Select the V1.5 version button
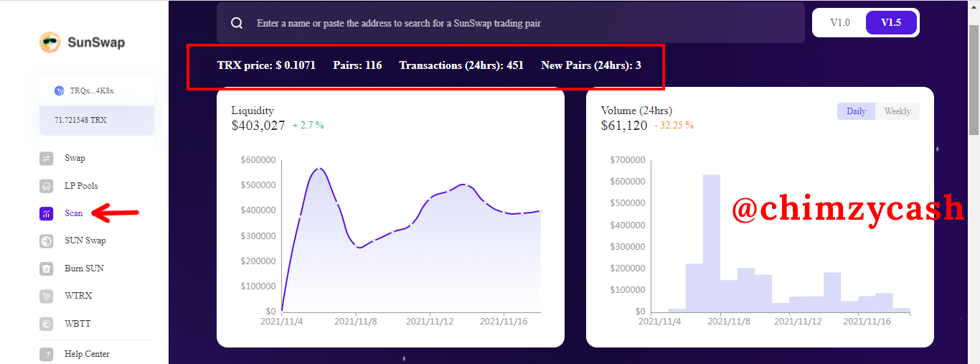The width and height of the screenshot is (980, 364). [891, 22]
